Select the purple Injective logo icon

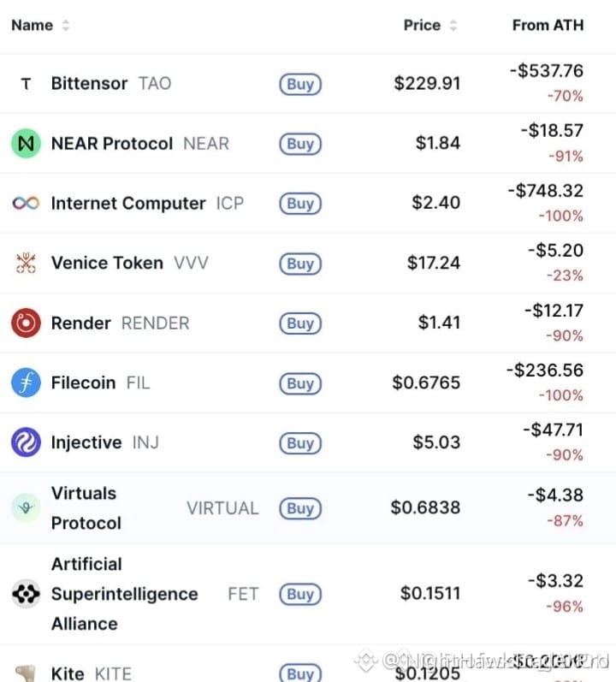26,442
